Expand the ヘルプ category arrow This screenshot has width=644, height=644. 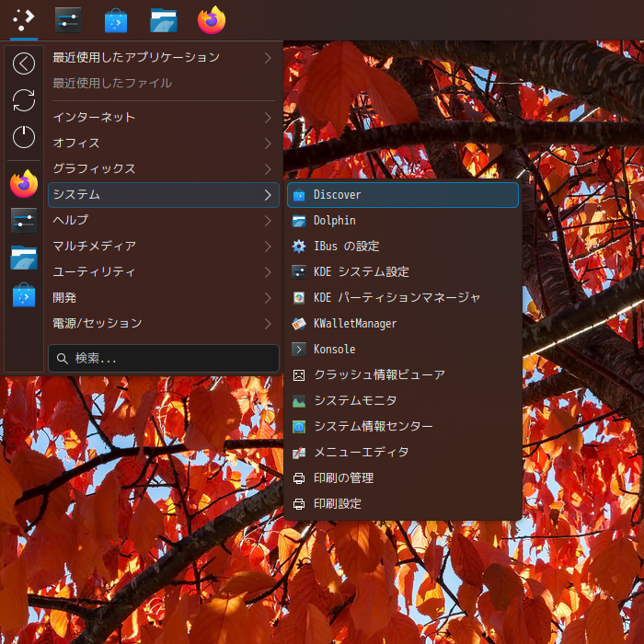tap(268, 221)
